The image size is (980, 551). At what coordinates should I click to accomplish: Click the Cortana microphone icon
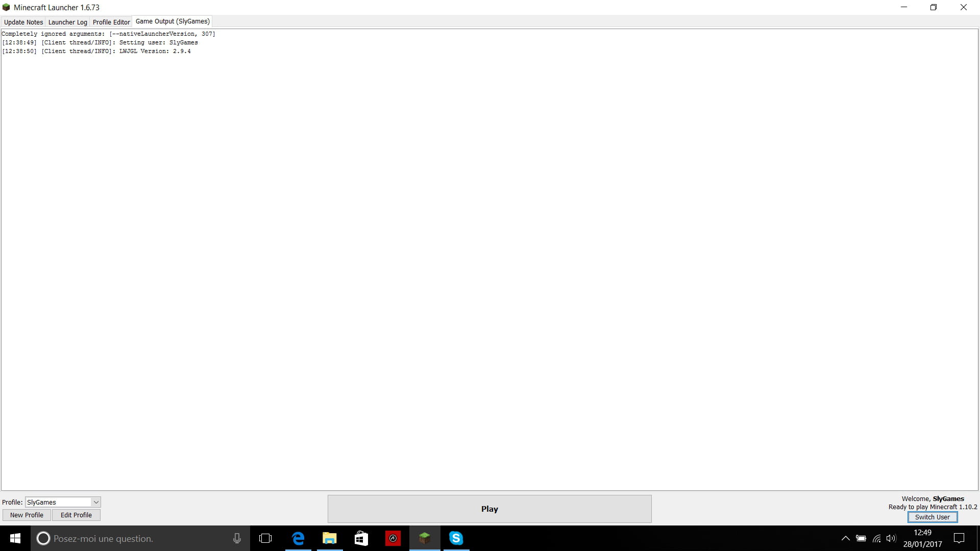[237, 538]
